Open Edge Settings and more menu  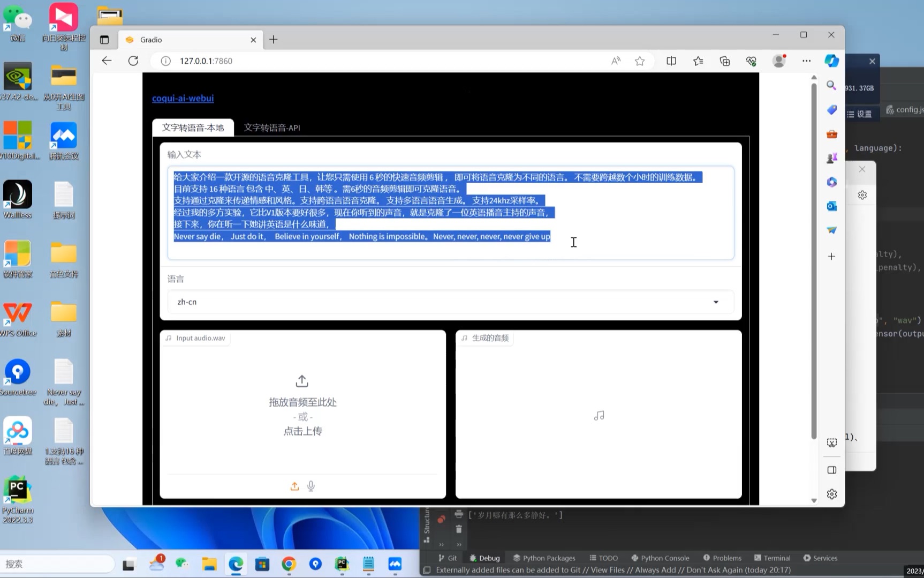tap(806, 61)
